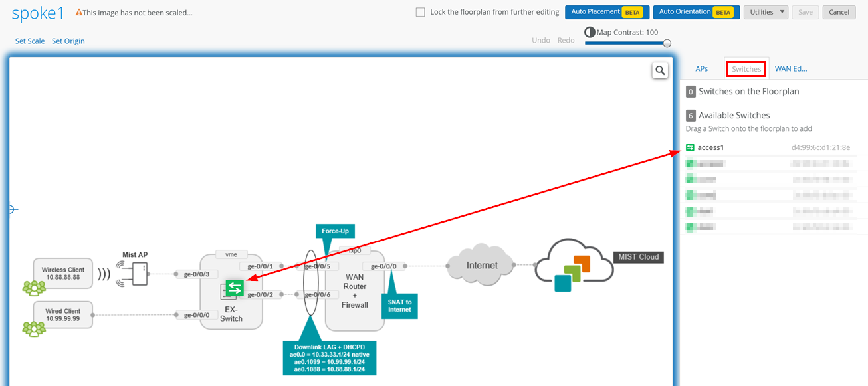
Task: Click the MIST Cloud label
Action: tap(638, 257)
